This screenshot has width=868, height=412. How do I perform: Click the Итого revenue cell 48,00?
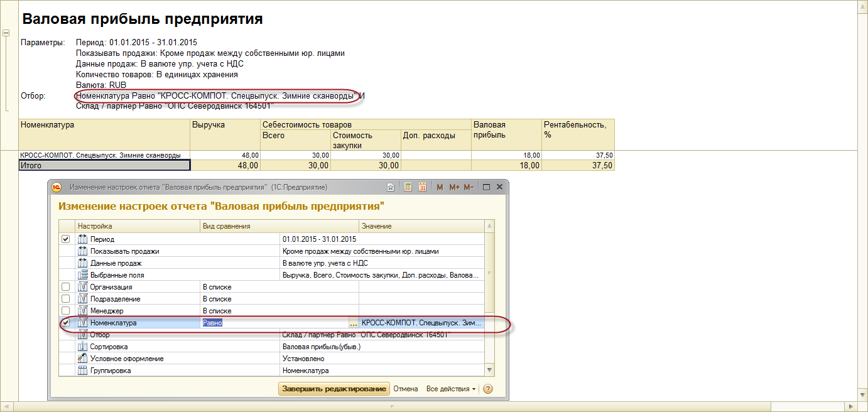coord(225,165)
